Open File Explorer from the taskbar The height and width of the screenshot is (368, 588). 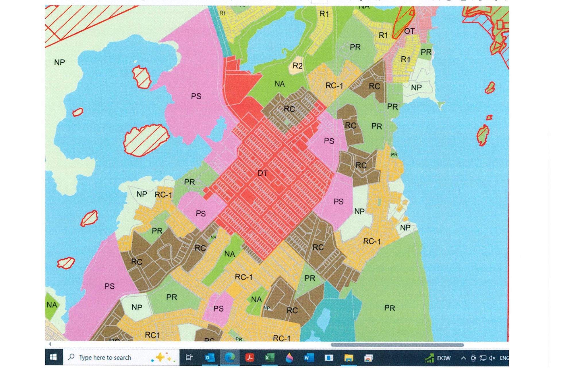click(x=349, y=358)
